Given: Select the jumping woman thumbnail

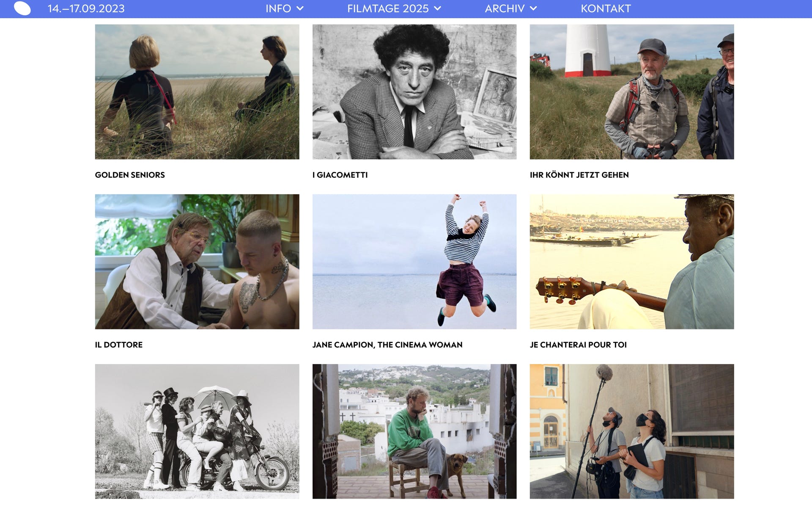Looking at the screenshot, I should tap(414, 262).
